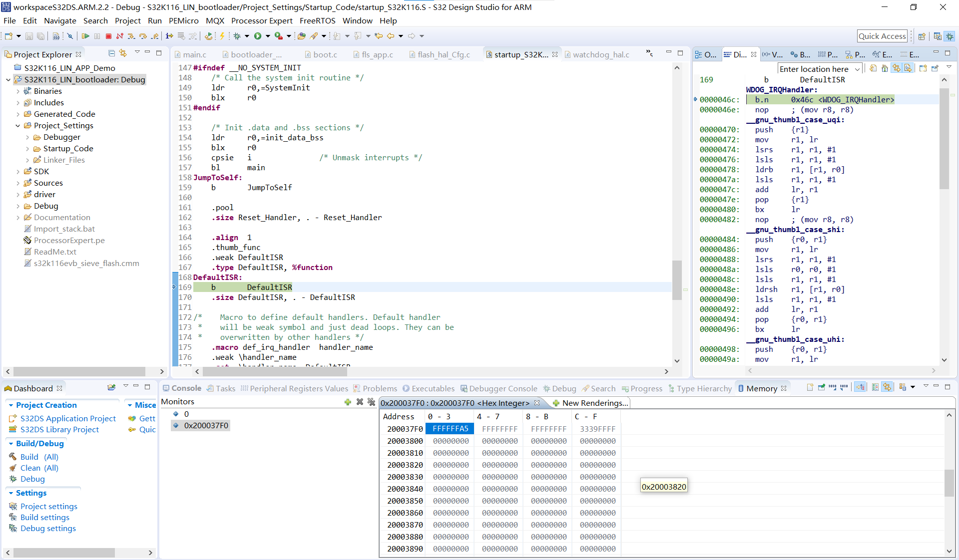The image size is (959, 560).
Task: Toggle Show Source in the Disassembly view
Action: pos(908,68)
